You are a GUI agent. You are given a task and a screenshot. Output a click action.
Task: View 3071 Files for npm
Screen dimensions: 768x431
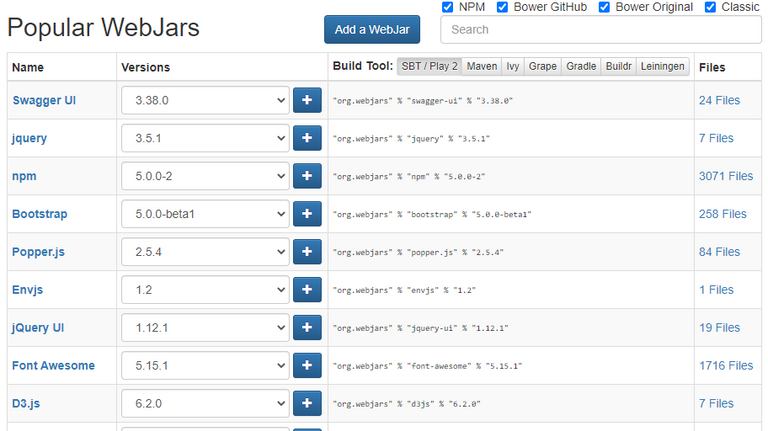coord(726,176)
